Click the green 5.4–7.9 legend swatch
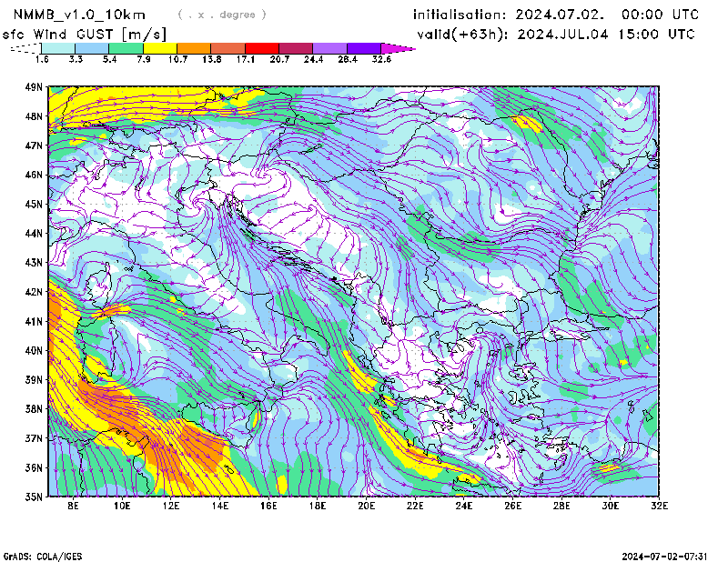Viewport: 728px width, 562px height. (x=126, y=47)
